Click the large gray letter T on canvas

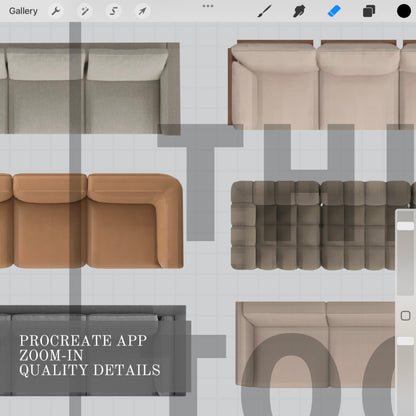pos(200,182)
